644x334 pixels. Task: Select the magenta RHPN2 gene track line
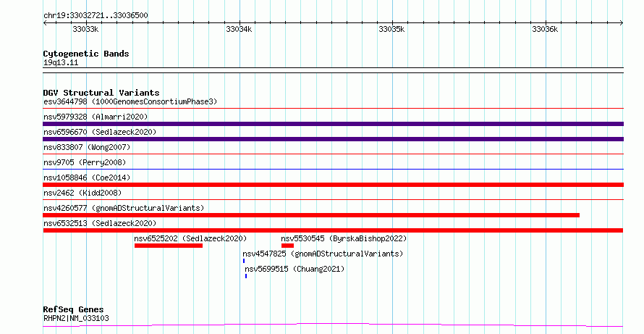point(333,325)
